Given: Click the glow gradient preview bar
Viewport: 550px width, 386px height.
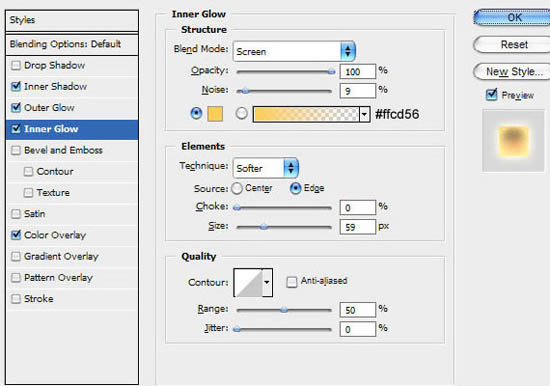Looking at the screenshot, I should 306,114.
